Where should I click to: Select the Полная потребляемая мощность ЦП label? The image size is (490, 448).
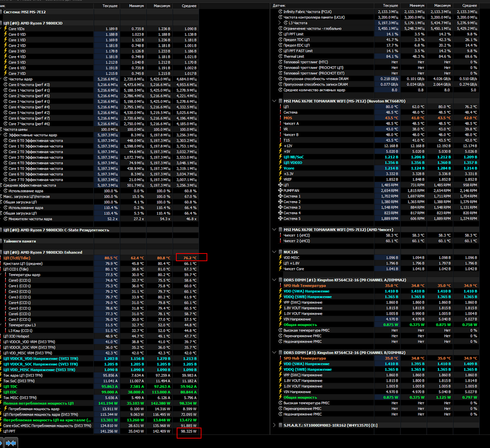[39, 404]
